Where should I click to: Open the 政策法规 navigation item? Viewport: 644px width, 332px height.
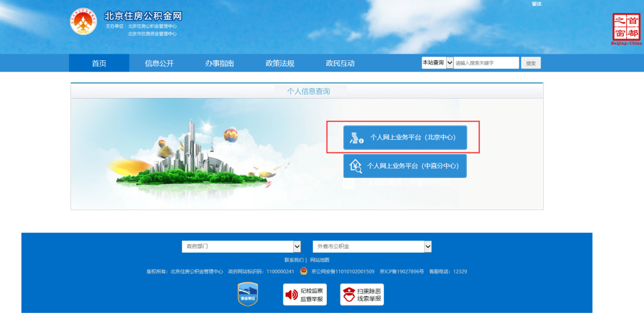(280, 63)
